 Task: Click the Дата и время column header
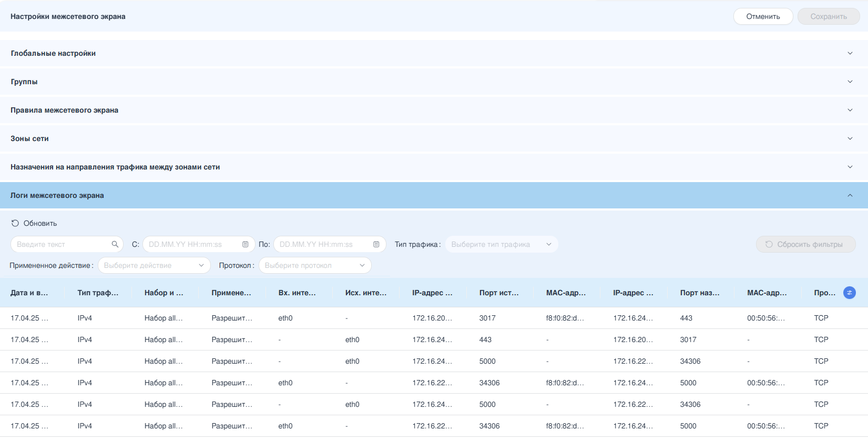[29, 293]
